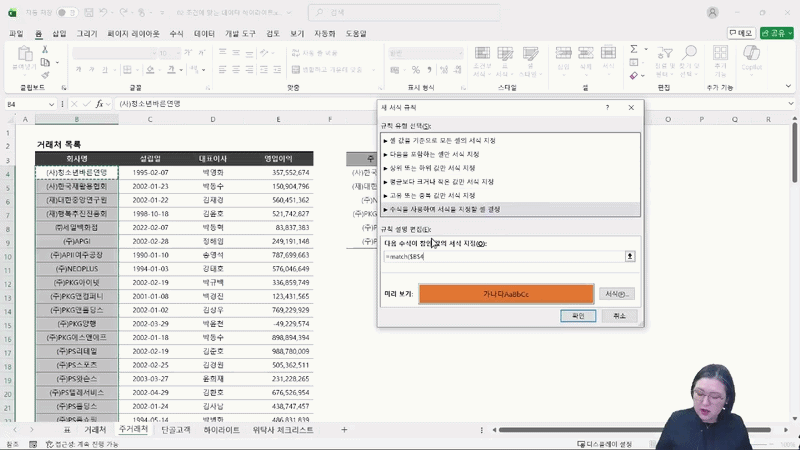Click the Share button

tap(777, 33)
